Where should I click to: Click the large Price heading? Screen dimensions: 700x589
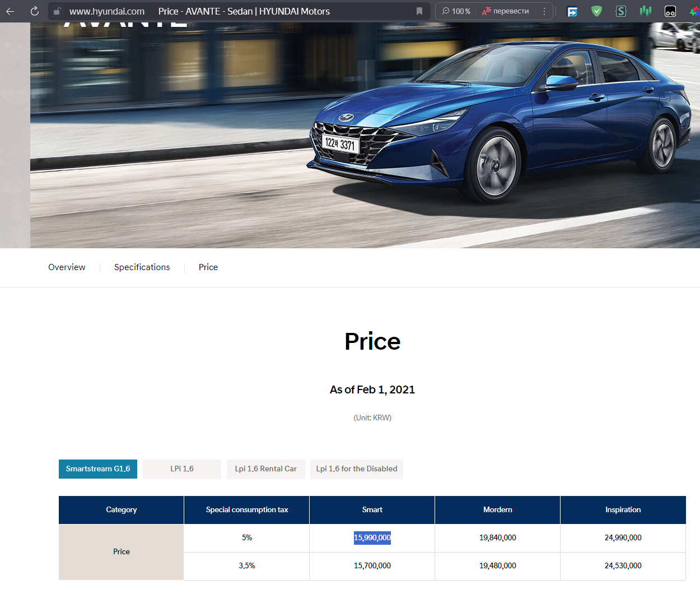(372, 341)
